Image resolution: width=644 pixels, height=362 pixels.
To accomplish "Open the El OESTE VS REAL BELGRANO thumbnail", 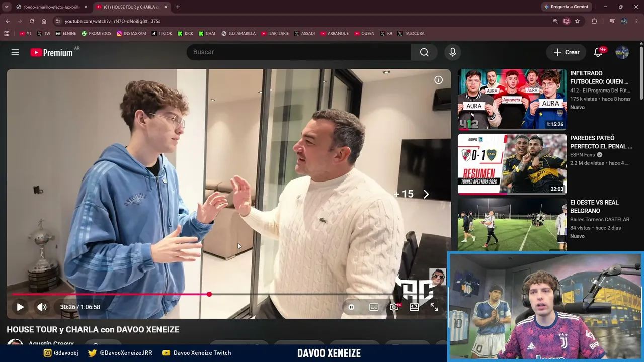I will (x=512, y=224).
